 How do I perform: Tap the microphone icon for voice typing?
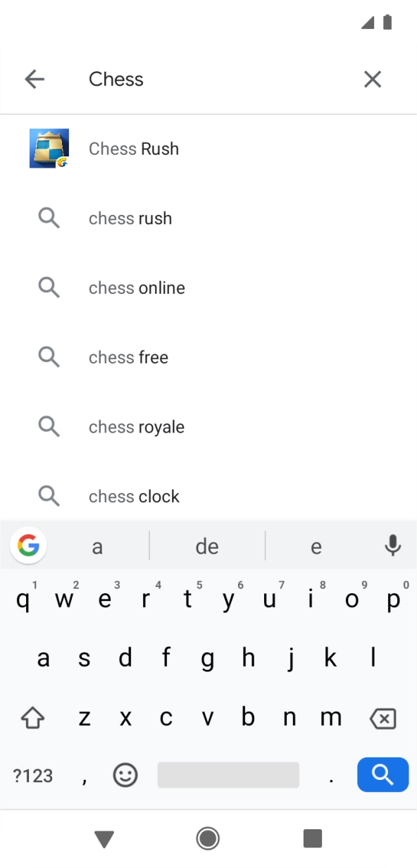click(392, 545)
